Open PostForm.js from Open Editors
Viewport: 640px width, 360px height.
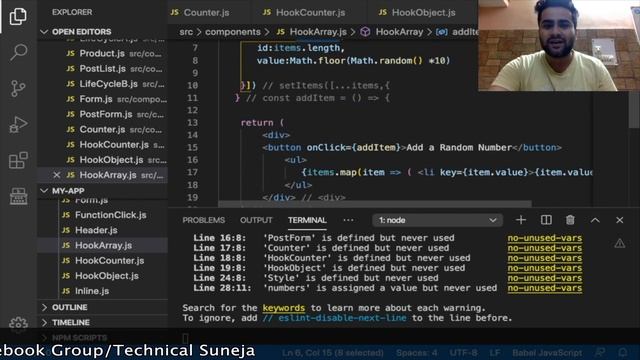tap(102, 114)
